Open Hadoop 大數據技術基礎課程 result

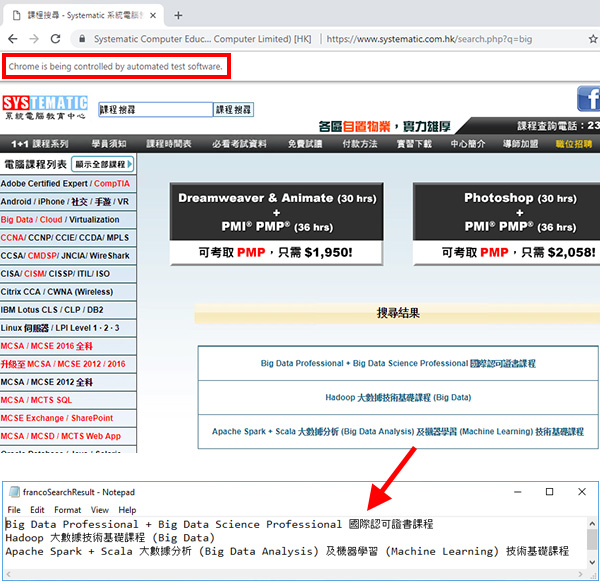[398, 398]
